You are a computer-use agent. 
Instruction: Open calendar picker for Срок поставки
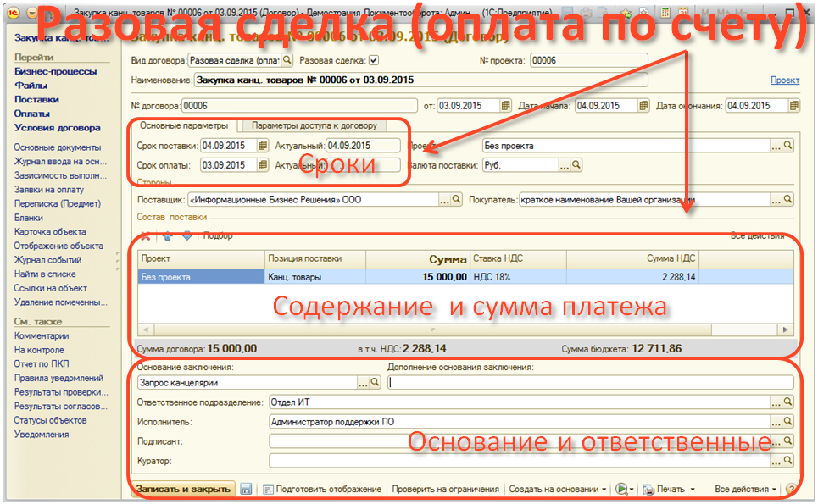[262, 146]
